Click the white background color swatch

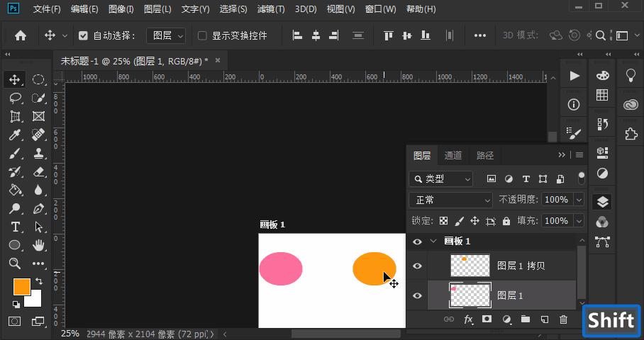pos(35,301)
